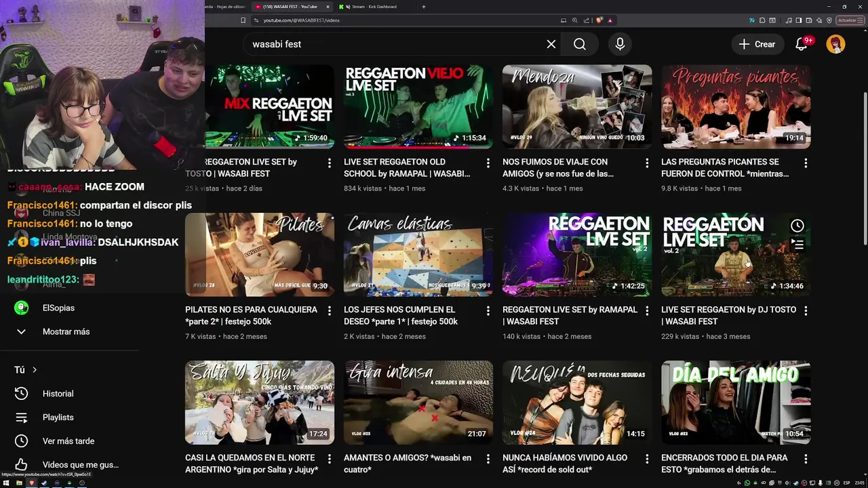Viewport: 868px width, 488px height.
Task: Open YouTube notifications bell
Action: [x=802, y=44]
